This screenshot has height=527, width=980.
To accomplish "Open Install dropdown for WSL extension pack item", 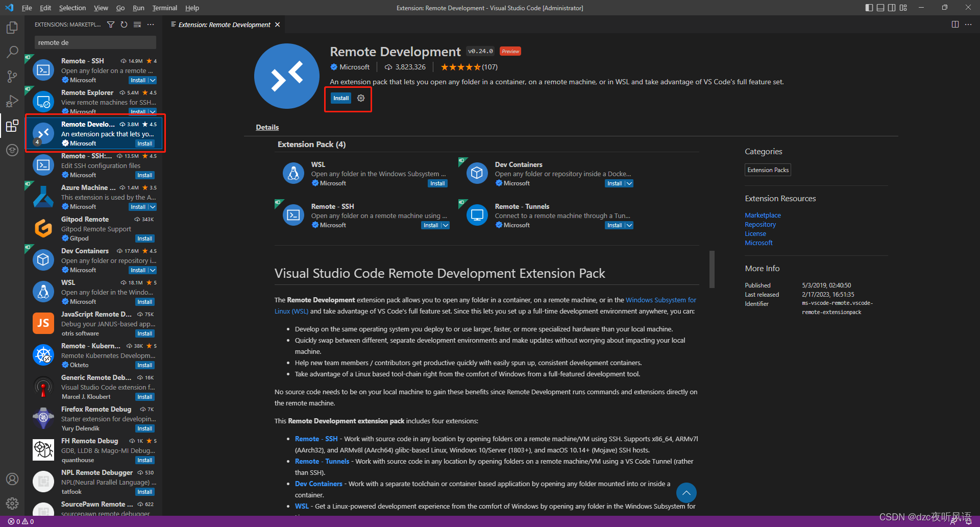I will [x=437, y=183].
